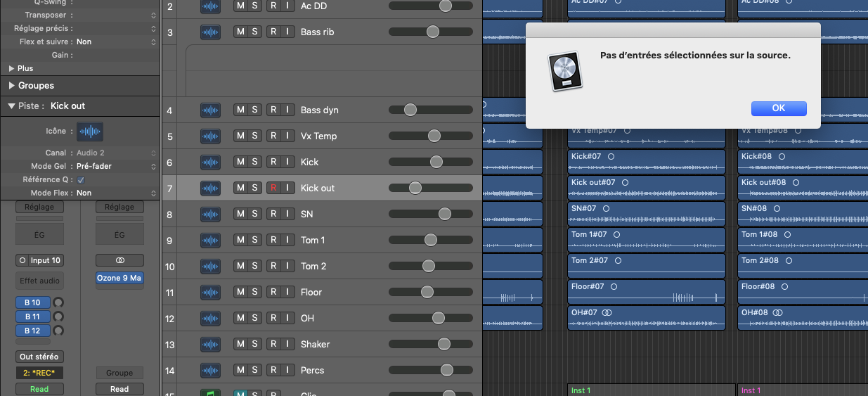The image size is (868, 396).
Task: Click the Kick out track waveform icon
Action: point(210,188)
